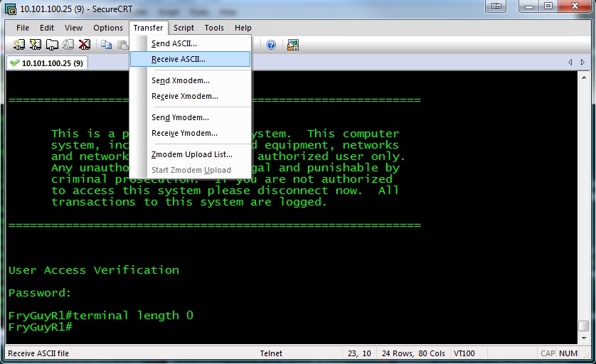Image resolution: width=596 pixels, height=364 pixels.
Task: Click the Connect in Tab icon
Action: coord(52,45)
